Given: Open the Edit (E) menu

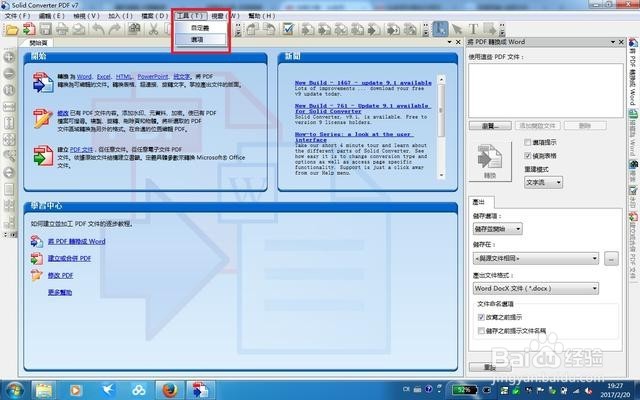Looking at the screenshot, I should pos(51,16).
